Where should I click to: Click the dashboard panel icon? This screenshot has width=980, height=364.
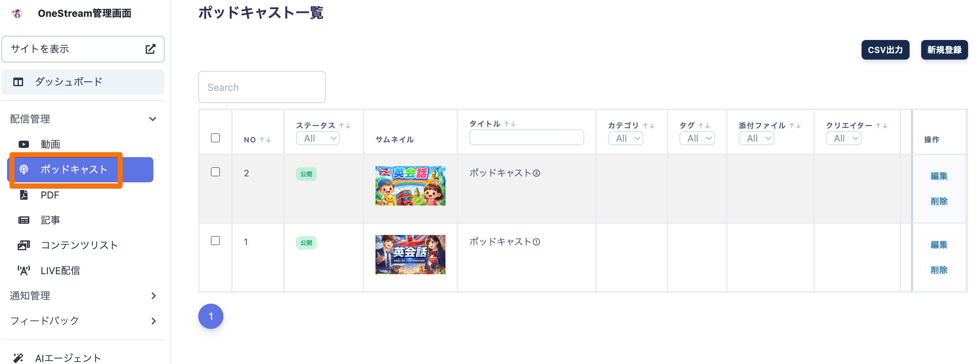point(18,82)
